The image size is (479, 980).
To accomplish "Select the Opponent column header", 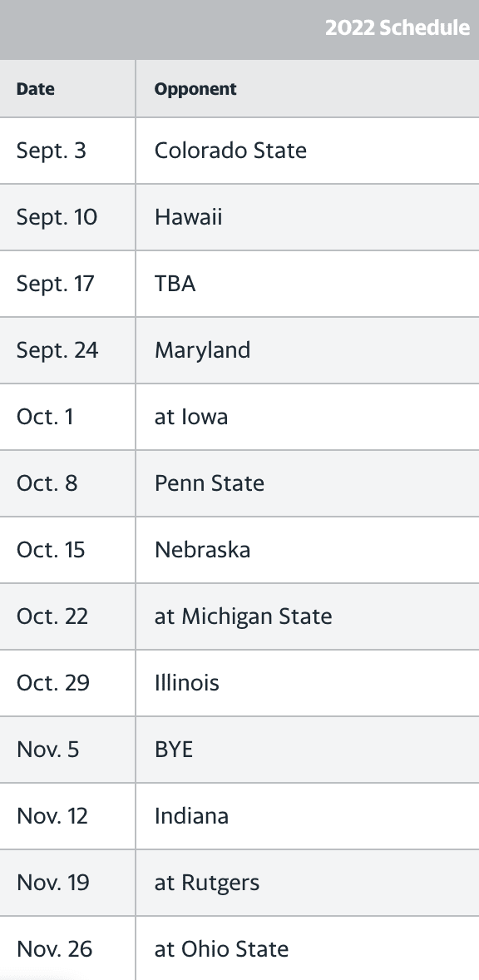I will click(x=195, y=89).
